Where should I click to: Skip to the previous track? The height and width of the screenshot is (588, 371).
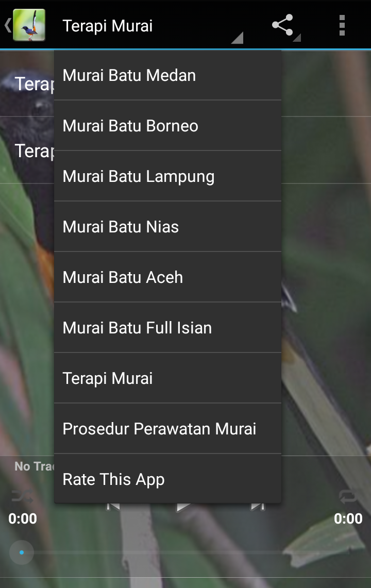113,507
